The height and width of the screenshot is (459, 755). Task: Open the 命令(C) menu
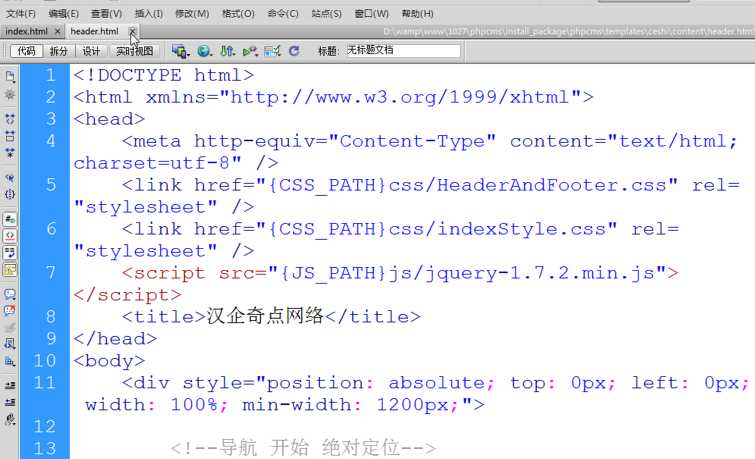coord(283,13)
